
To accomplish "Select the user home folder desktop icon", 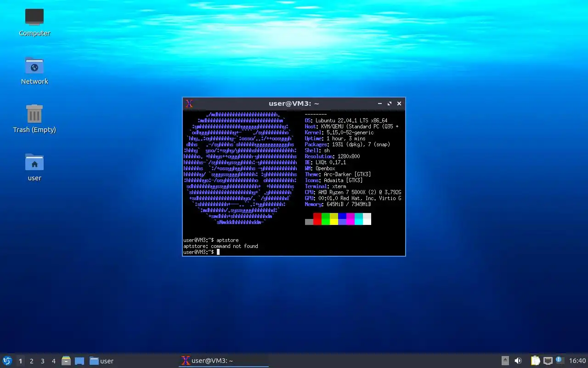I will [34, 167].
